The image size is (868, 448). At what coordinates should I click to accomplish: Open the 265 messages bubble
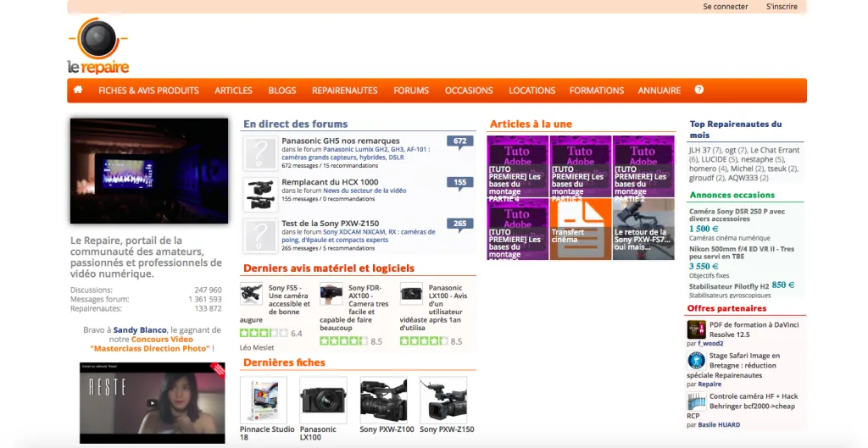point(460,224)
